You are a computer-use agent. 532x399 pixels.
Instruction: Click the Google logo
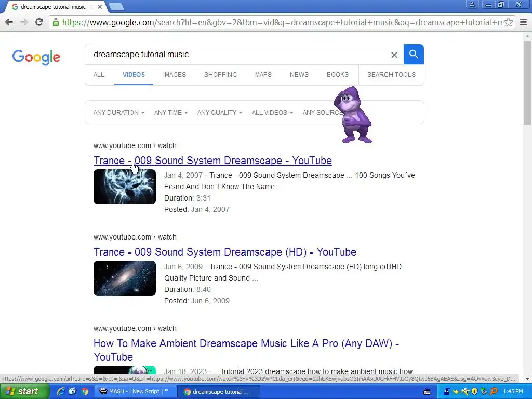(36, 57)
